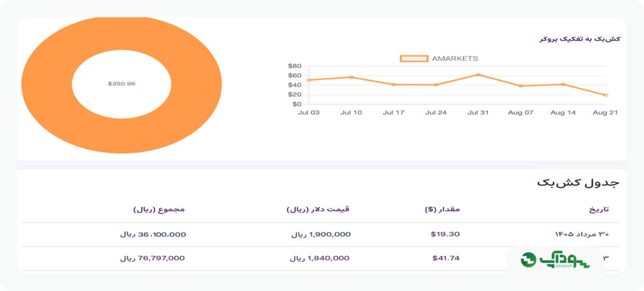Select the Jul 31 peak data point
Image resolution: width=644 pixels, height=291 pixels.
click(478, 75)
